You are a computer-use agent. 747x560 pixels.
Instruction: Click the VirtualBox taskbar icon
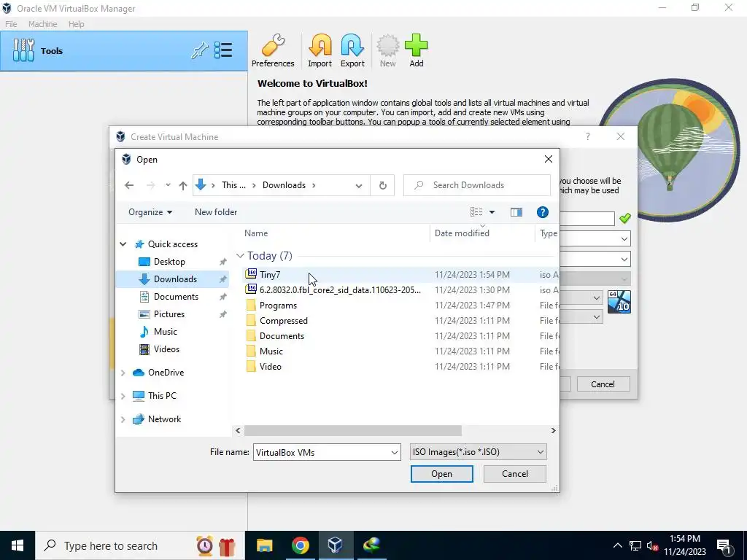[x=336, y=545]
